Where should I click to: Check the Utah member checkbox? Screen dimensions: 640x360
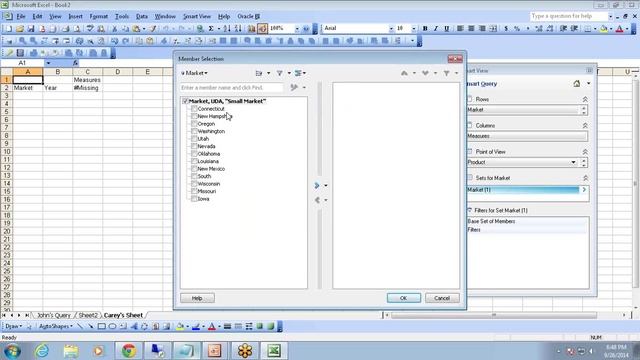[194, 139]
